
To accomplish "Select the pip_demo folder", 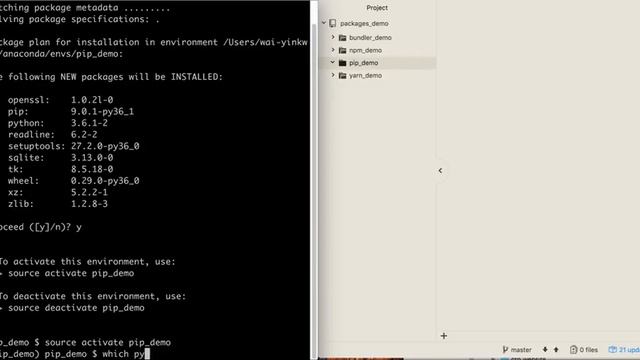I will click(x=363, y=63).
